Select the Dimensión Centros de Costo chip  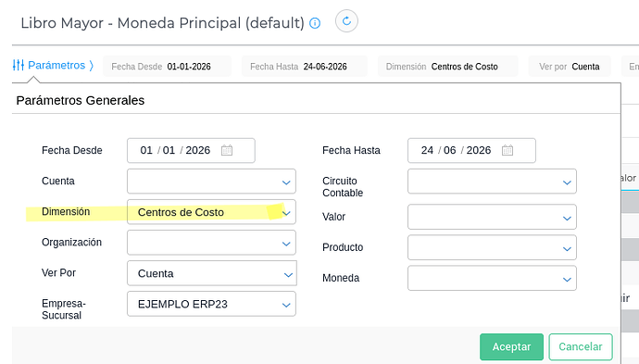tap(447, 67)
